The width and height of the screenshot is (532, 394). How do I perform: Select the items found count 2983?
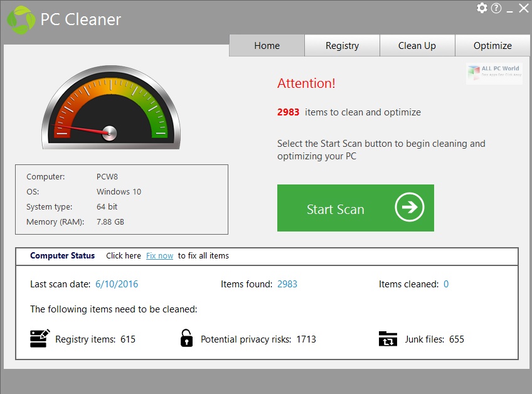pos(287,284)
